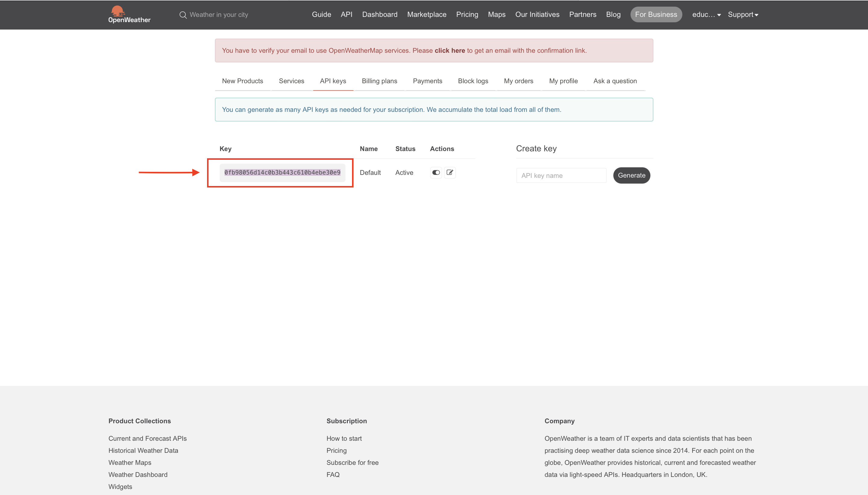The image size is (868, 495).
Task: Open the My orders tab
Action: (x=518, y=81)
